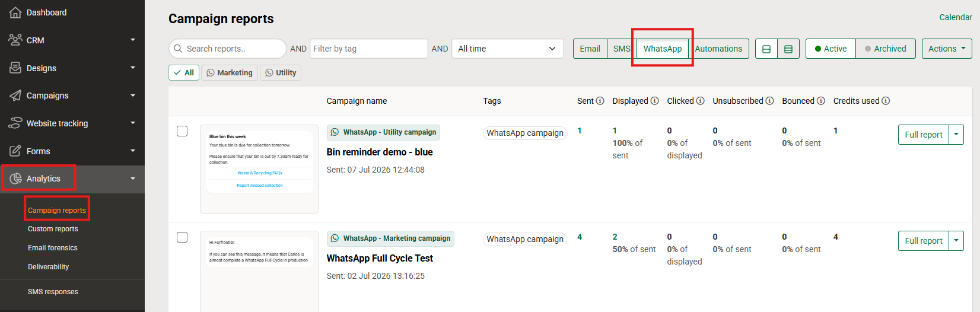Switch to detailed list view icon
The image size is (980, 312).
click(788, 49)
